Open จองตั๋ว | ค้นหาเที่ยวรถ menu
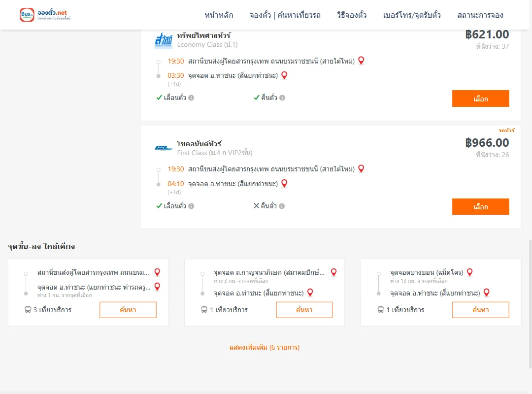The width and height of the screenshot is (532, 394). click(285, 15)
